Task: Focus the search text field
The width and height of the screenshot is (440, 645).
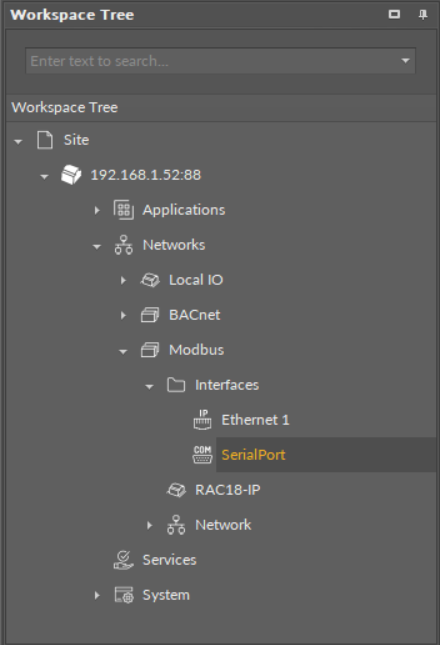Action: pyautogui.click(x=213, y=61)
